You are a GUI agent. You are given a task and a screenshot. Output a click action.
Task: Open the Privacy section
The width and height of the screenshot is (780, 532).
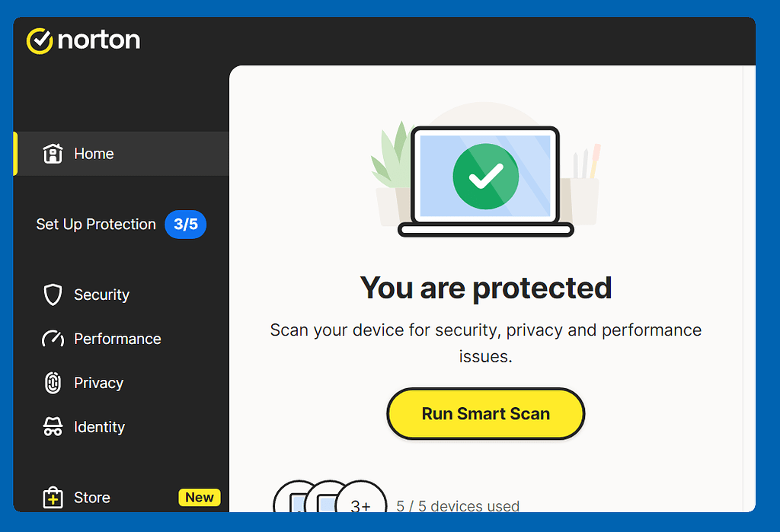tap(100, 383)
